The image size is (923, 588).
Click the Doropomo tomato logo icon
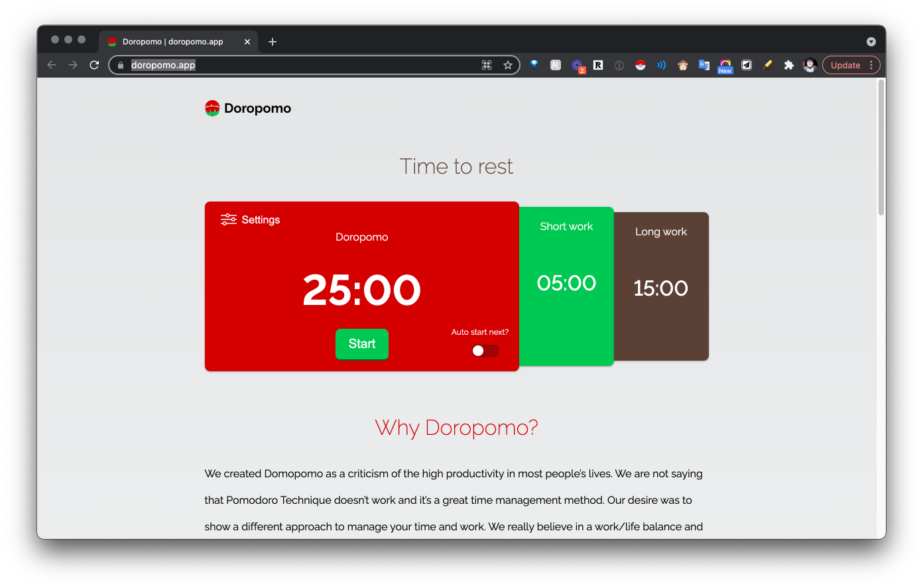212,108
